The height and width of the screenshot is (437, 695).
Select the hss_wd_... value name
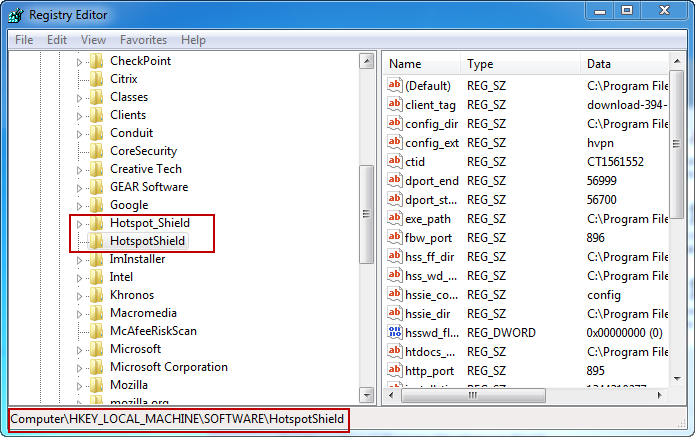pyautogui.click(x=431, y=276)
